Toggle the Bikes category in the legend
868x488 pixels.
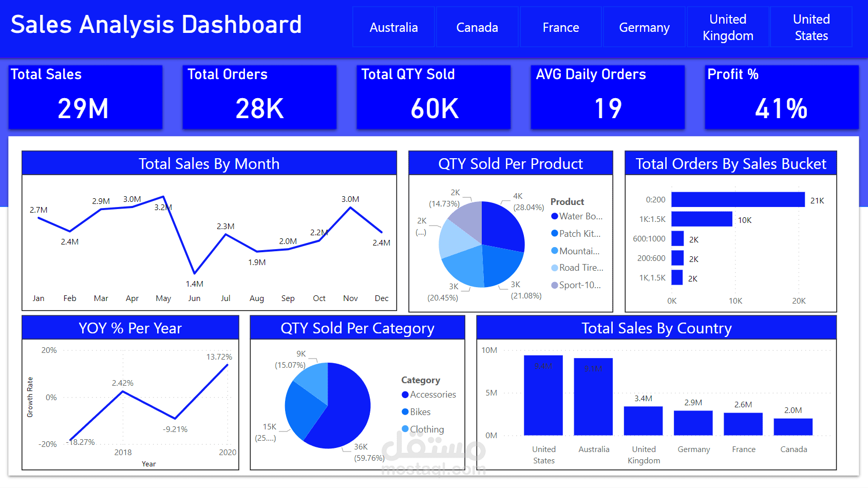(419, 411)
